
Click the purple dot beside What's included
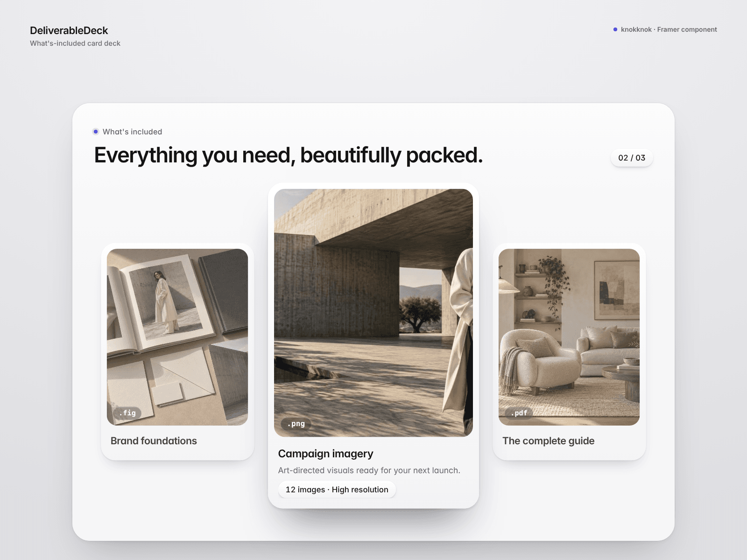96,132
